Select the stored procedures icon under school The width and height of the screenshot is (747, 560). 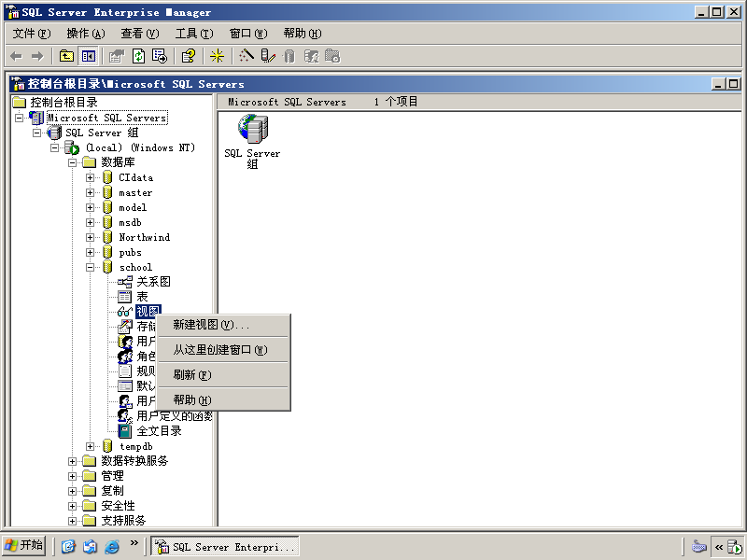pos(125,326)
